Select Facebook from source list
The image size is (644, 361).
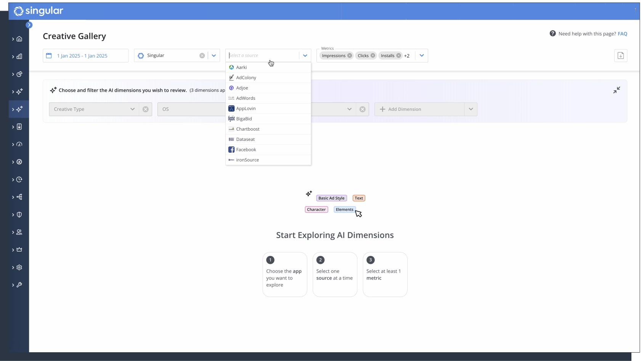click(x=268, y=150)
